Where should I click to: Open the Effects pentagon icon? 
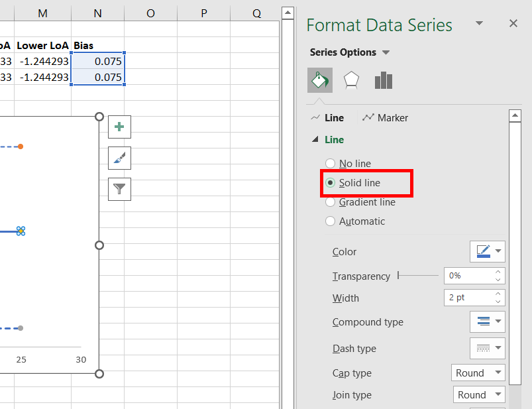(x=351, y=81)
